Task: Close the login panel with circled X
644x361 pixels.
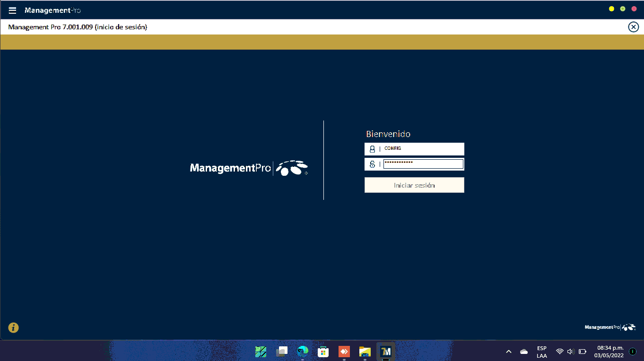Action: 633,27
